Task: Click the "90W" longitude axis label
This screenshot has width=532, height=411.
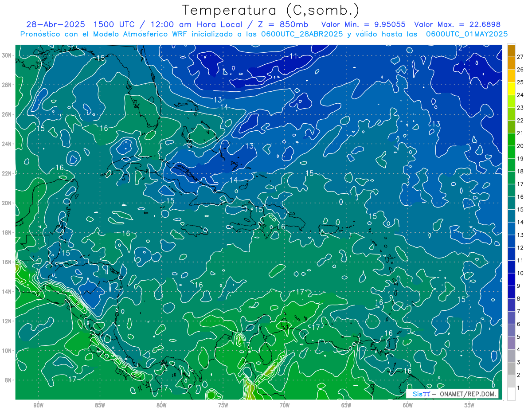Action: coord(38,405)
